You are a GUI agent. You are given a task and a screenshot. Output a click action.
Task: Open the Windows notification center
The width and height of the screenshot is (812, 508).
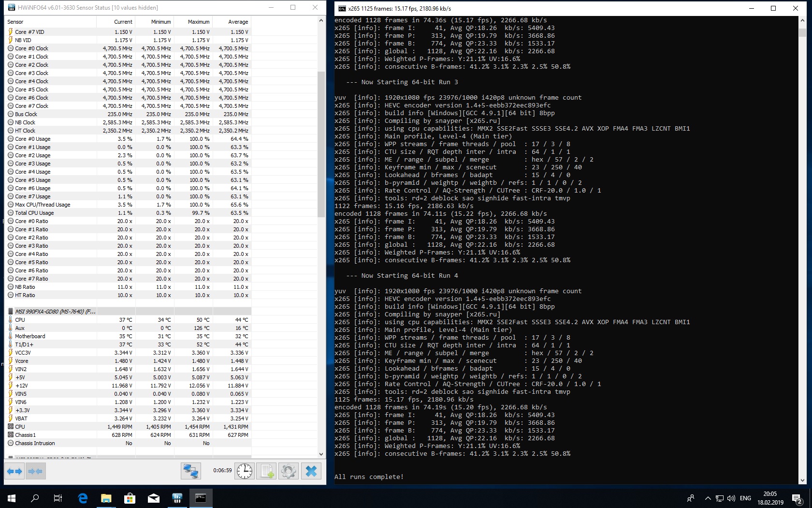[797, 498]
